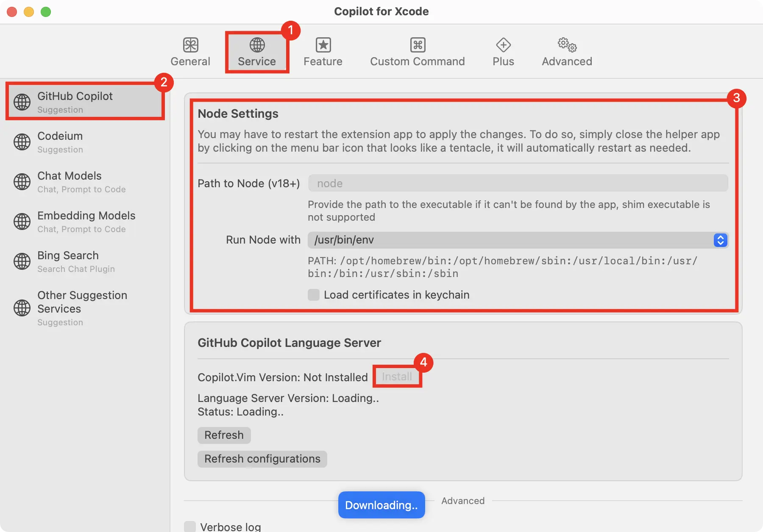
Task: Open the Plus diamond icon
Action: click(x=503, y=45)
